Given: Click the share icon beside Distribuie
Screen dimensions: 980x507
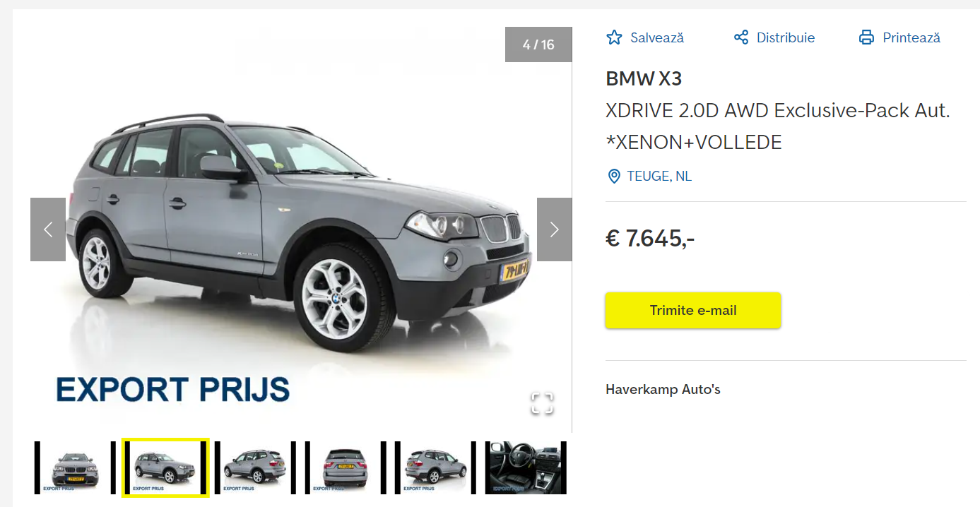Looking at the screenshot, I should tap(740, 37).
